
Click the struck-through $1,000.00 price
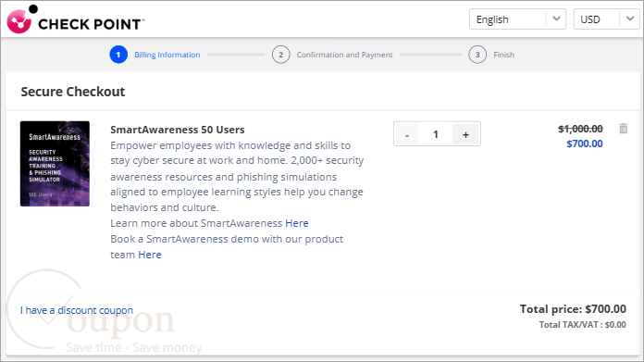[580, 129]
